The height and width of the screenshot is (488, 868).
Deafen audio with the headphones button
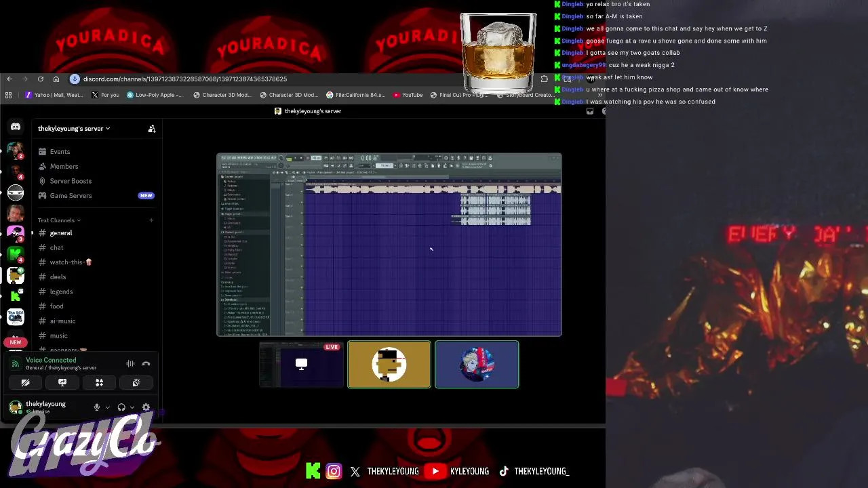click(x=121, y=407)
